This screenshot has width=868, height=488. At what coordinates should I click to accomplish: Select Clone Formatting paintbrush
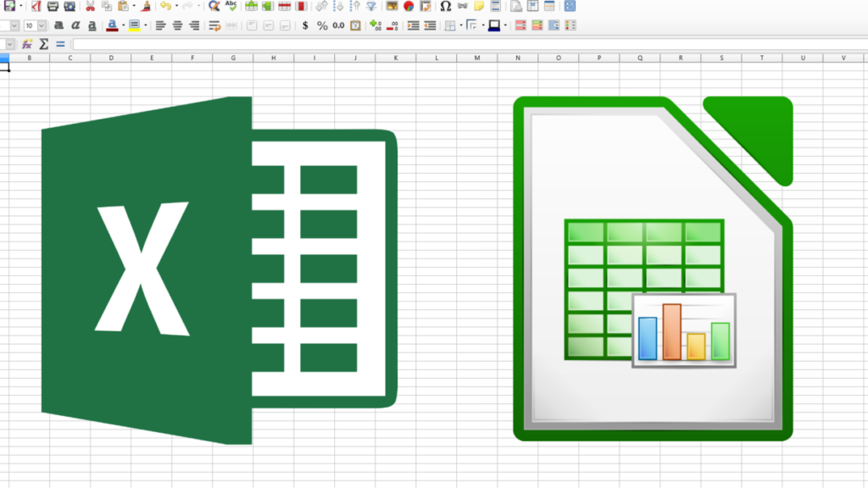(146, 6)
